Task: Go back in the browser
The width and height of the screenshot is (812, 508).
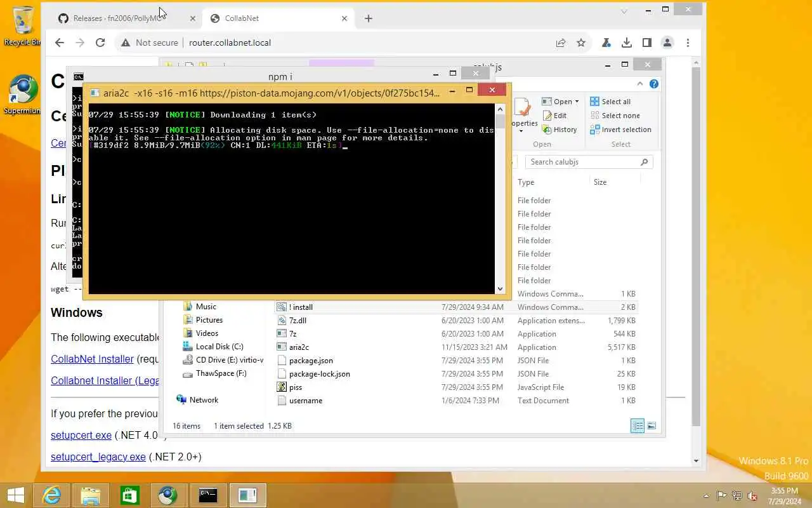Action: (x=59, y=43)
